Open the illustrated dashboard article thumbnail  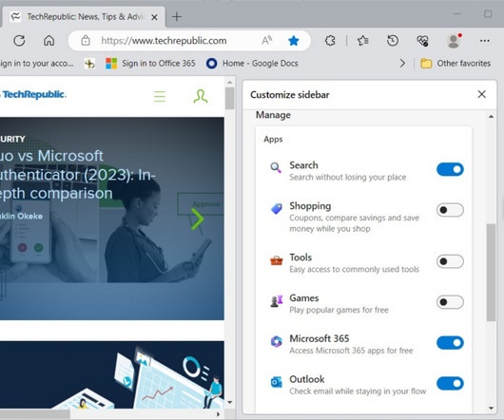point(112,374)
